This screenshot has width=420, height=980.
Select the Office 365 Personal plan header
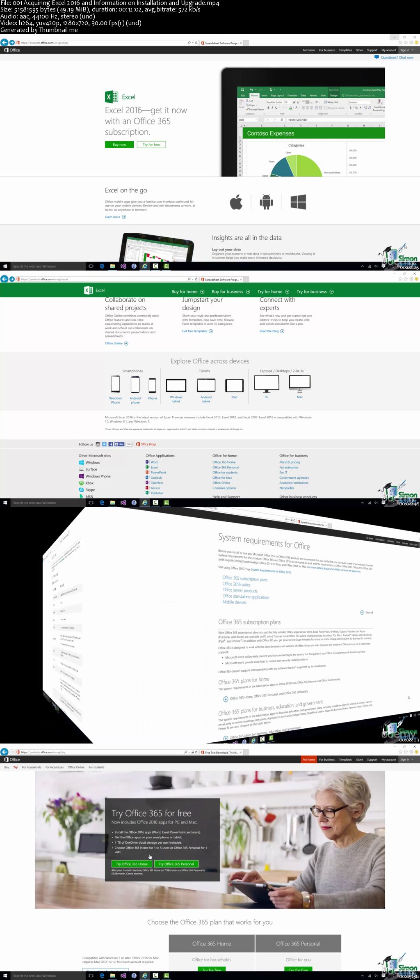(298, 943)
